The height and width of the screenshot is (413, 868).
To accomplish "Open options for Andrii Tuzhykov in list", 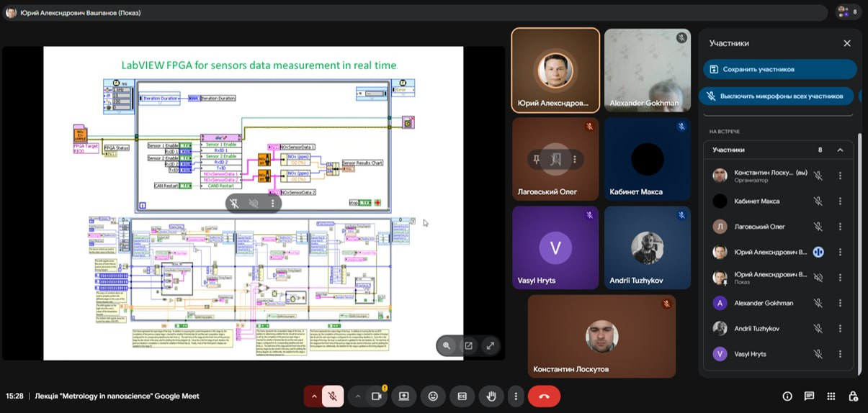I will (x=840, y=328).
